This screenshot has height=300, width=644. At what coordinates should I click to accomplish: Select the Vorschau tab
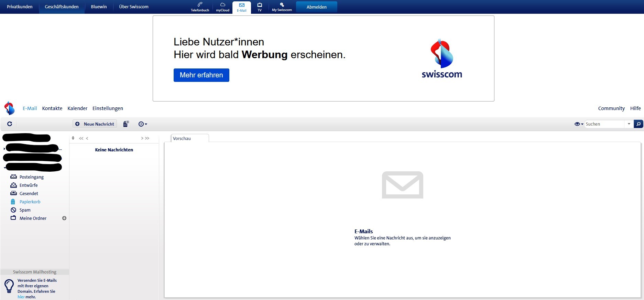click(190, 138)
